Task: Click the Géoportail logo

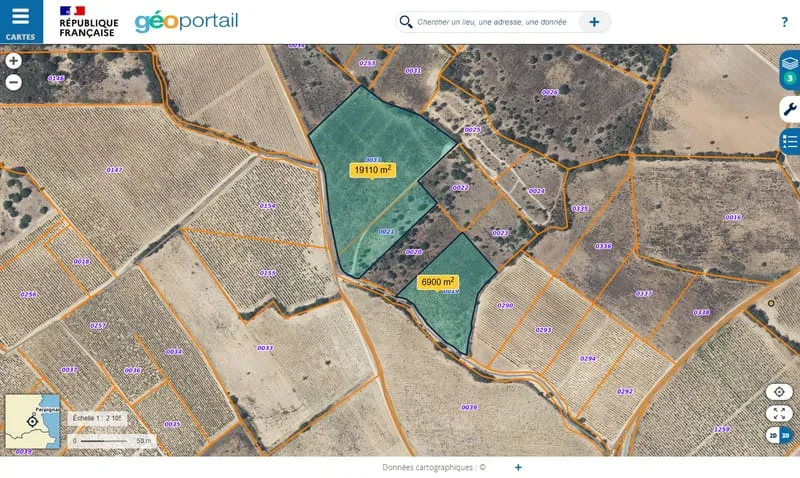Action: click(186, 21)
